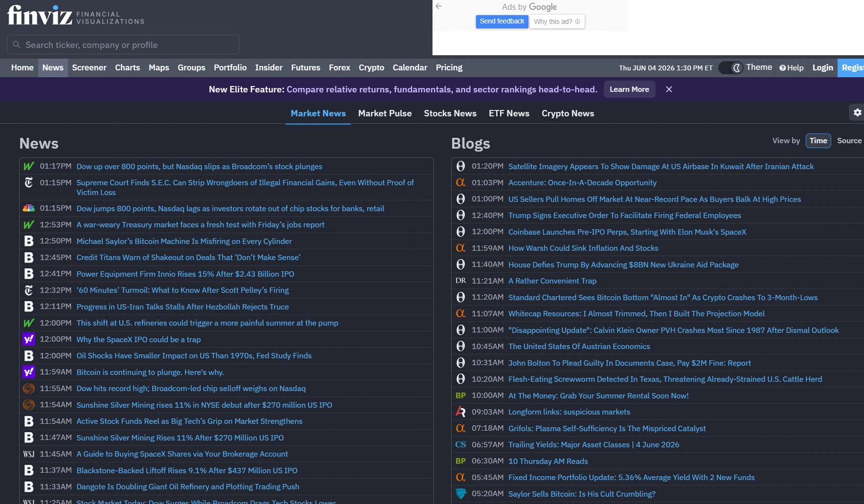This screenshot has width=864, height=504.
Task: Click Bloomberg icon beside Michael Saylor's Bitcoin Machine
Action: (x=29, y=241)
